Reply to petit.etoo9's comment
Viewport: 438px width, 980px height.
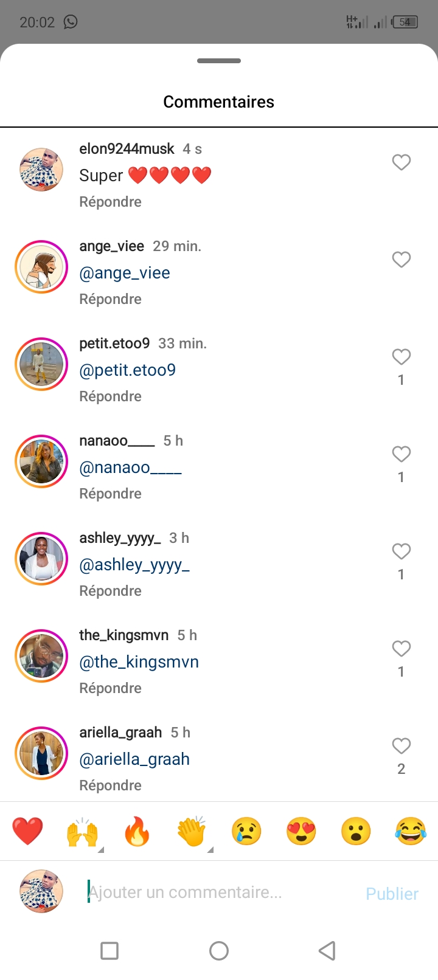[110, 396]
